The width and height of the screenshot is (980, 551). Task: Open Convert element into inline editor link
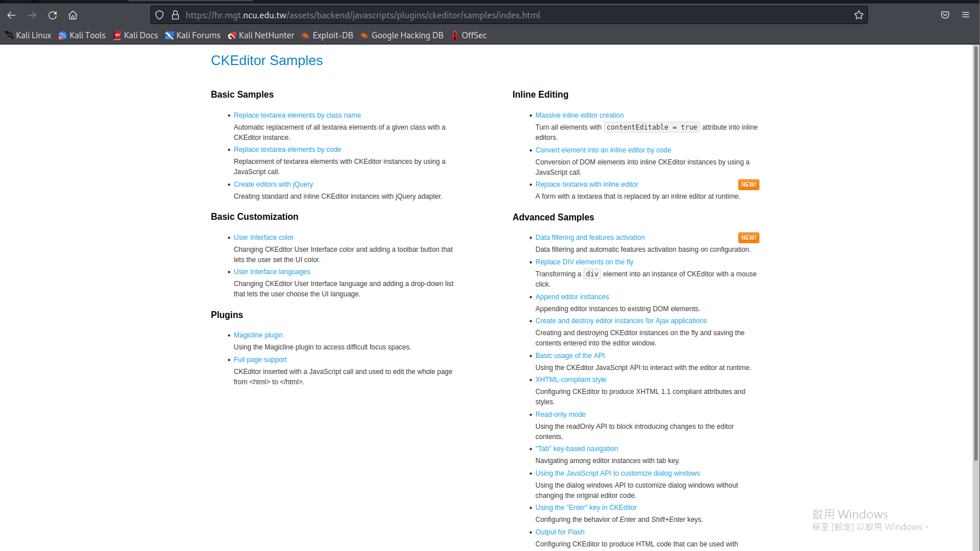pyautogui.click(x=603, y=150)
